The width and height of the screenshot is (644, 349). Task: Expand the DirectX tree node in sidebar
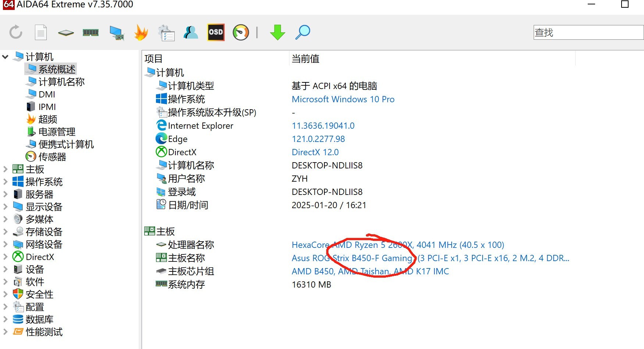coord(5,257)
